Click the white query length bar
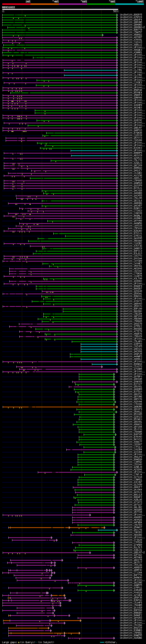Viewport: 146px width, 644px height. 60,10
